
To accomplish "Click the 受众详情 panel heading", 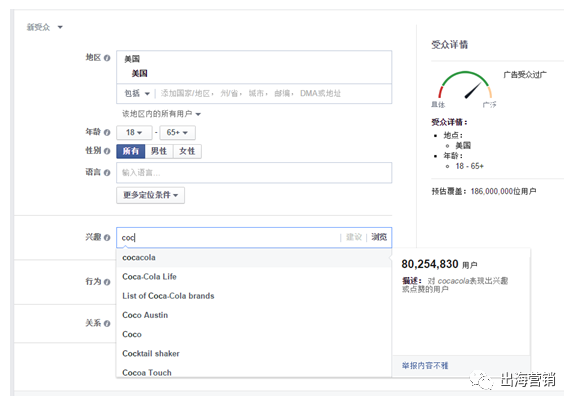I will click(450, 45).
